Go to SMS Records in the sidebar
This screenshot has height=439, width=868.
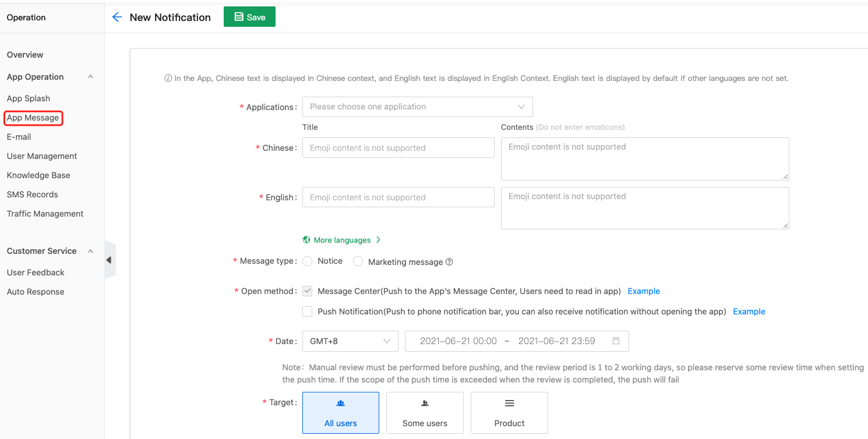(32, 194)
